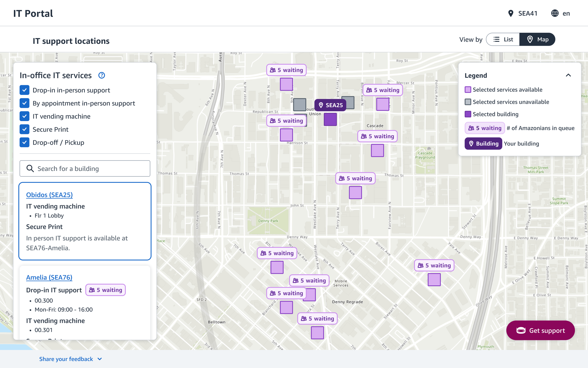Click the 5 waiting badge near Mercer St
This screenshot has width=588, height=368.
pos(383,90)
